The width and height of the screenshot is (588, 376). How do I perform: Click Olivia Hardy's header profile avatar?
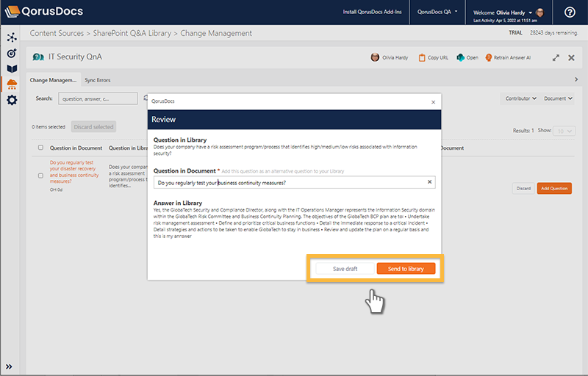540,12
